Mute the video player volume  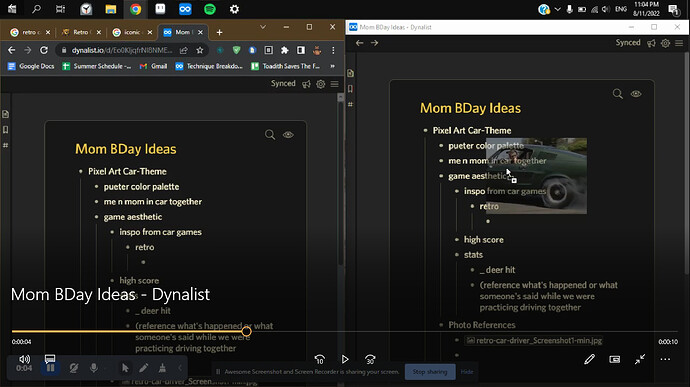tap(24, 359)
